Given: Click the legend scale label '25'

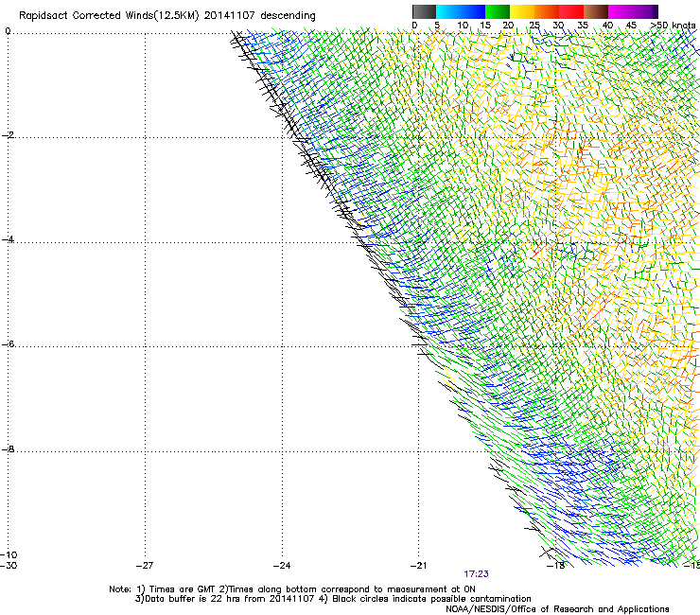Looking at the screenshot, I should tap(534, 26).
